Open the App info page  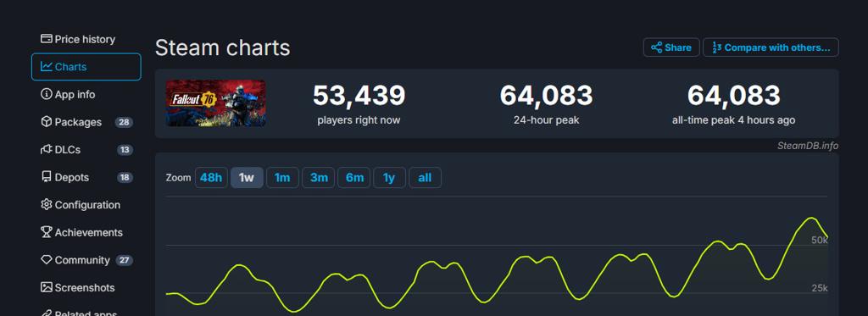(86, 95)
